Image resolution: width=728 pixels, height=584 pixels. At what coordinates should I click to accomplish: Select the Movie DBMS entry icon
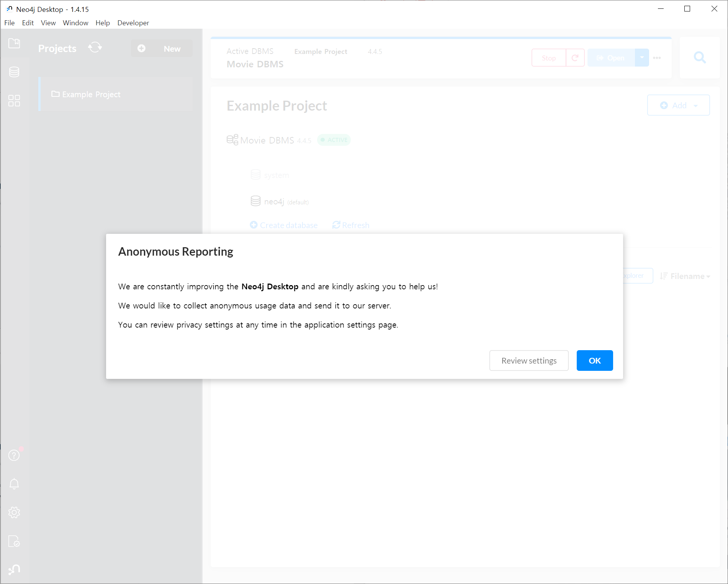click(x=232, y=140)
